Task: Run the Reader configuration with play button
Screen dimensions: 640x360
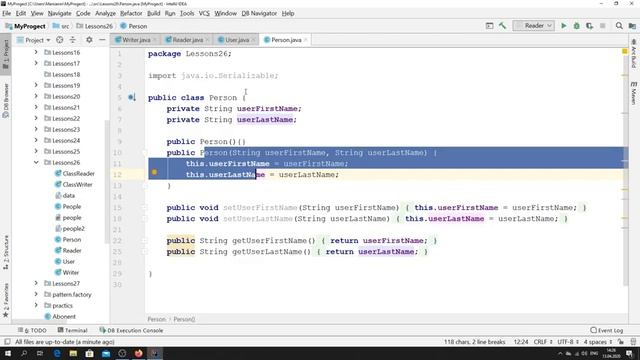Action: [x=564, y=26]
